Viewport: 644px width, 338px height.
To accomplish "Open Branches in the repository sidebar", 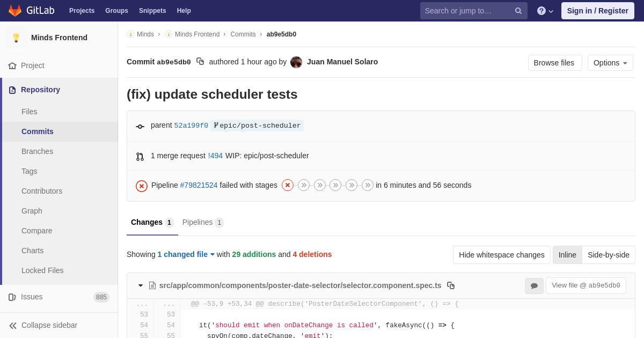I will [x=37, y=151].
